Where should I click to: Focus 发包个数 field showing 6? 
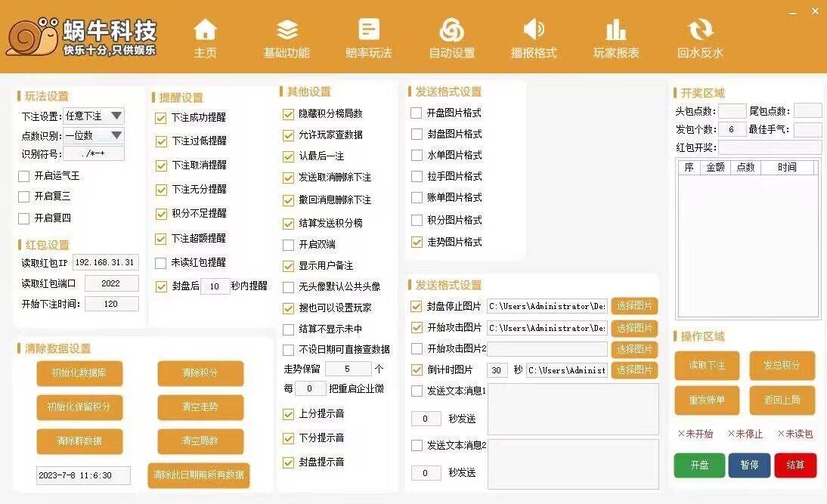pos(732,129)
